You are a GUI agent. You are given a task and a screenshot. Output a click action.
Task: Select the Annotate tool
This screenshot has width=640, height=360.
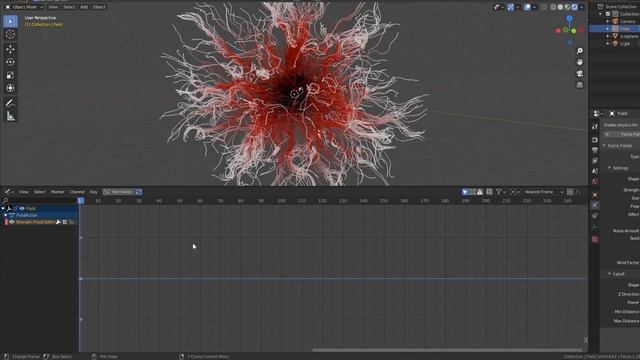(x=11, y=103)
